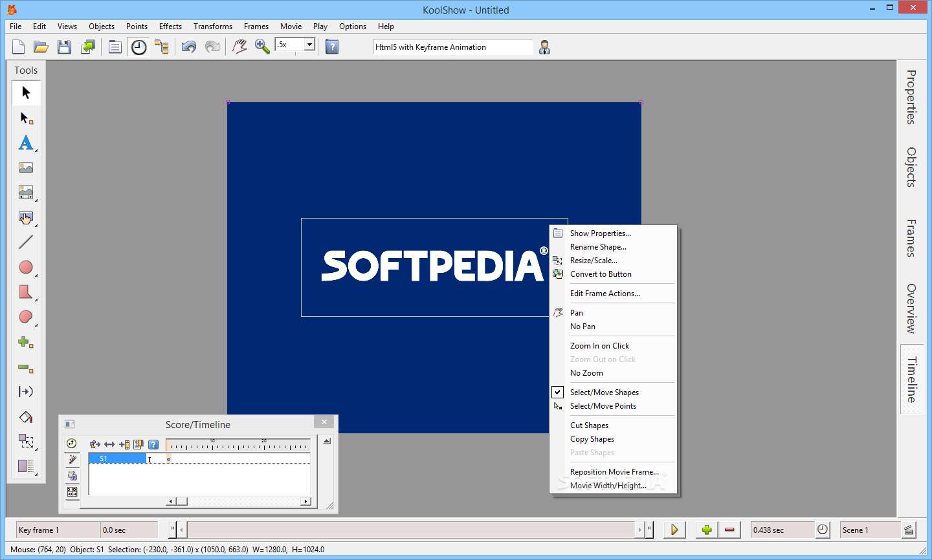Select the paint bucket fill tool
The image size is (932, 560).
coord(26,417)
